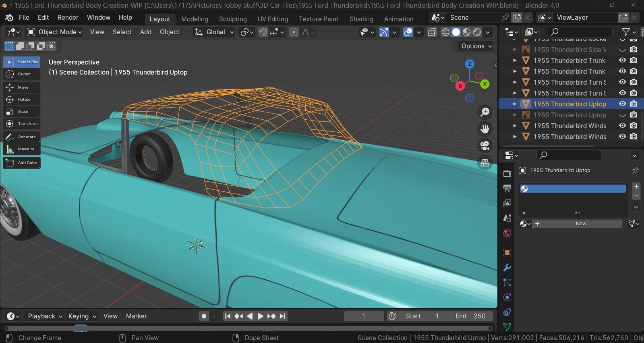The width and height of the screenshot is (644, 343).
Task: Switch to the Shading workspace tab
Action: coord(361,19)
